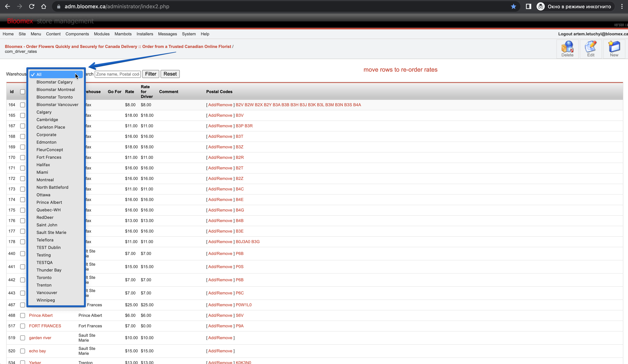Toggle the select-all checkbox in table header
The image size is (628, 364).
tap(23, 92)
